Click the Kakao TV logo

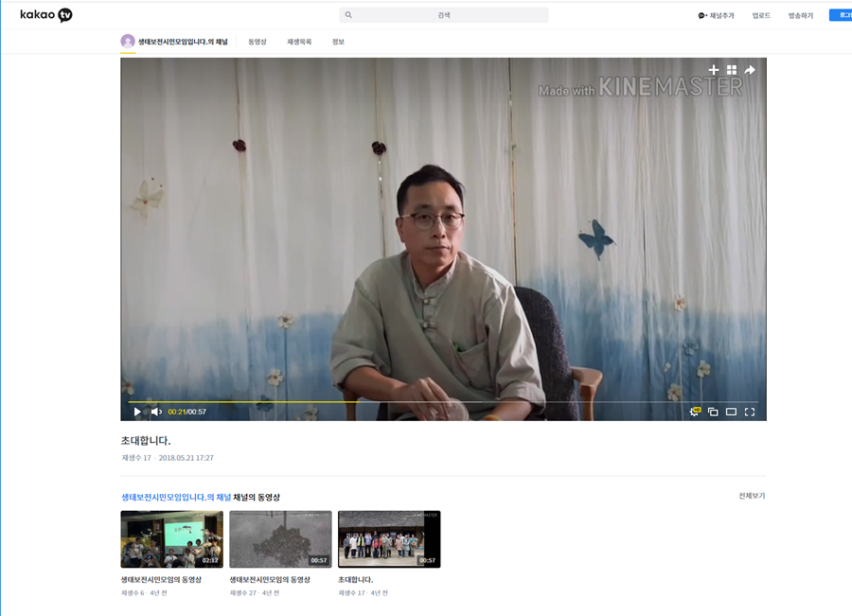[46, 15]
